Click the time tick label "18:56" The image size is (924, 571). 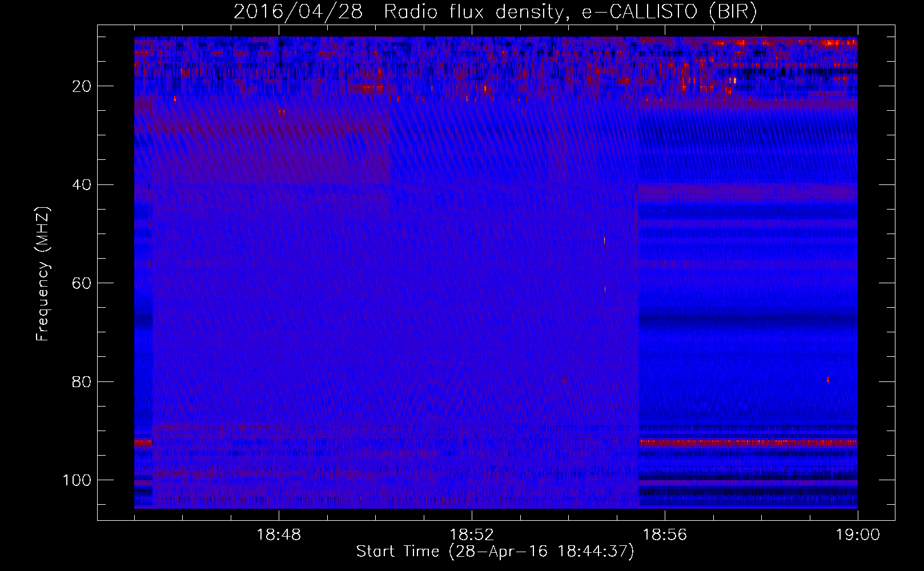point(665,535)
